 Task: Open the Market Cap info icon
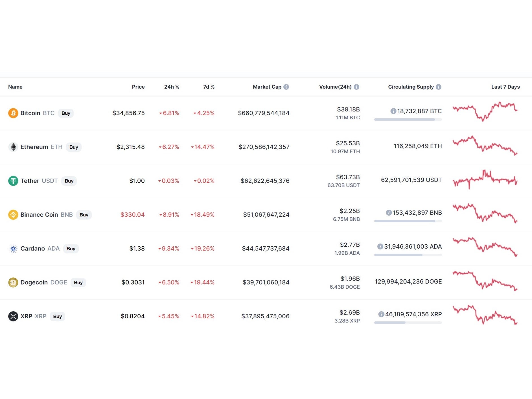(286, 87)
